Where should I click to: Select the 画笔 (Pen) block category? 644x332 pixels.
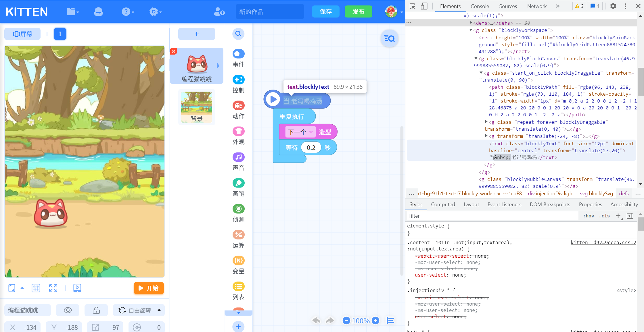(x=238, y=188)
